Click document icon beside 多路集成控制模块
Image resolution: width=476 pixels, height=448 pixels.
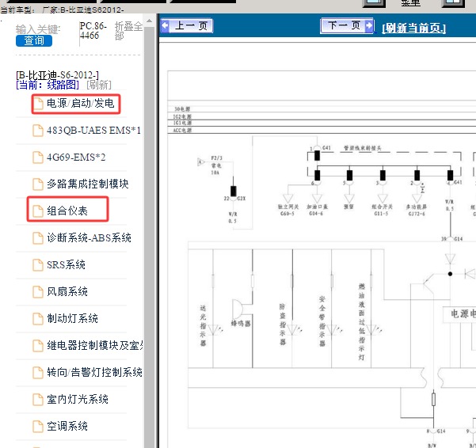click(38, 184)
